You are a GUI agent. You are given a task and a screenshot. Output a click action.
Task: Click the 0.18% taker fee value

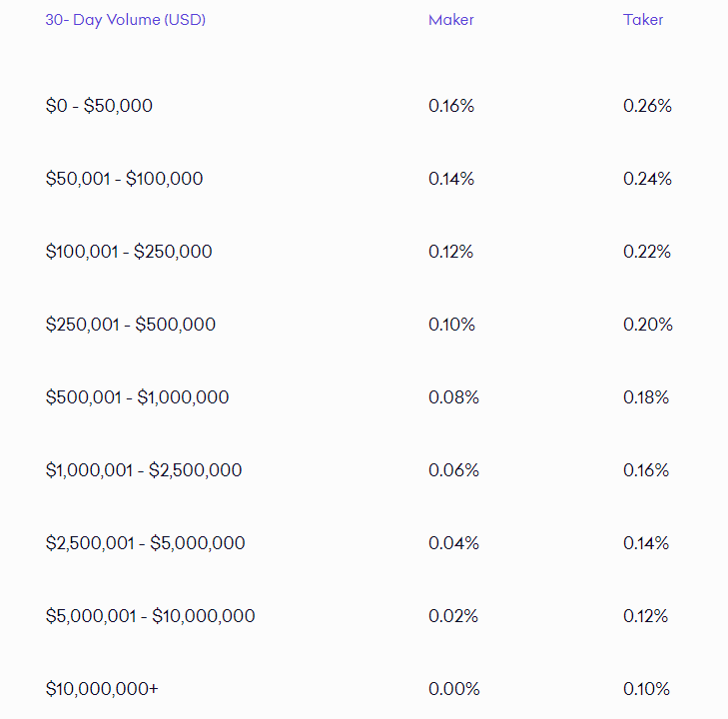pyautogui.click(x=646, y=397)
